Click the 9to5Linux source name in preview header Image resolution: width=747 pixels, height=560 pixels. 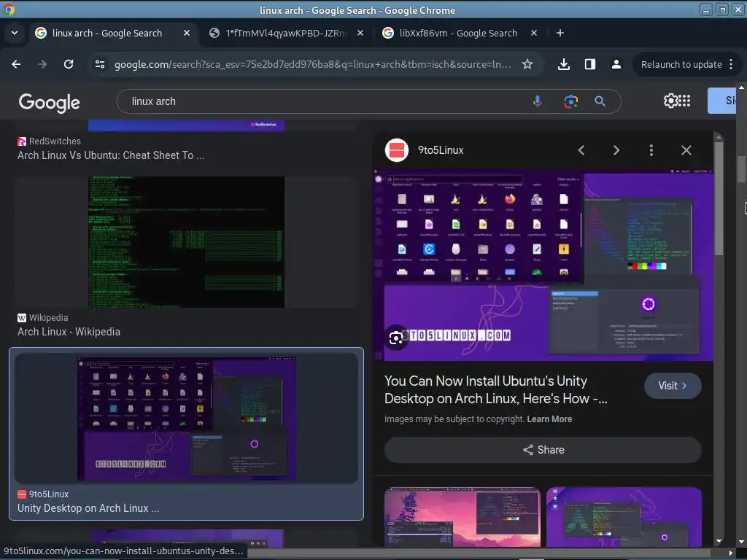point(441,150)
